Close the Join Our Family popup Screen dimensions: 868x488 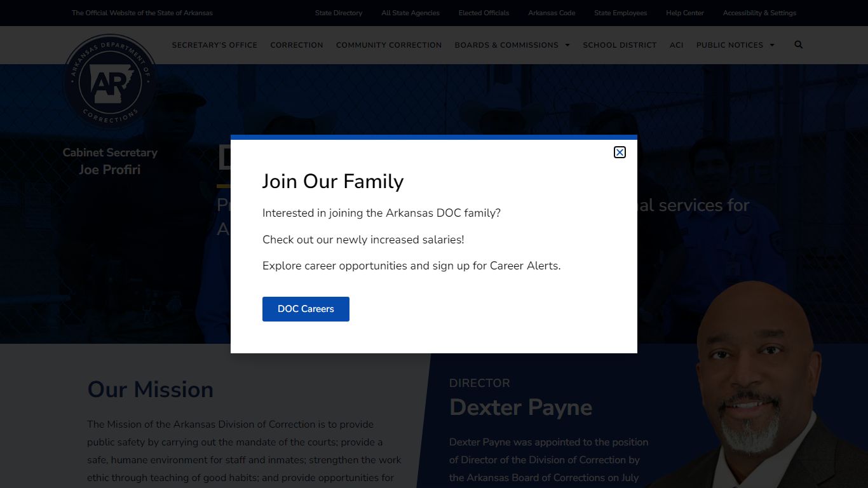[x=620, y=152]
